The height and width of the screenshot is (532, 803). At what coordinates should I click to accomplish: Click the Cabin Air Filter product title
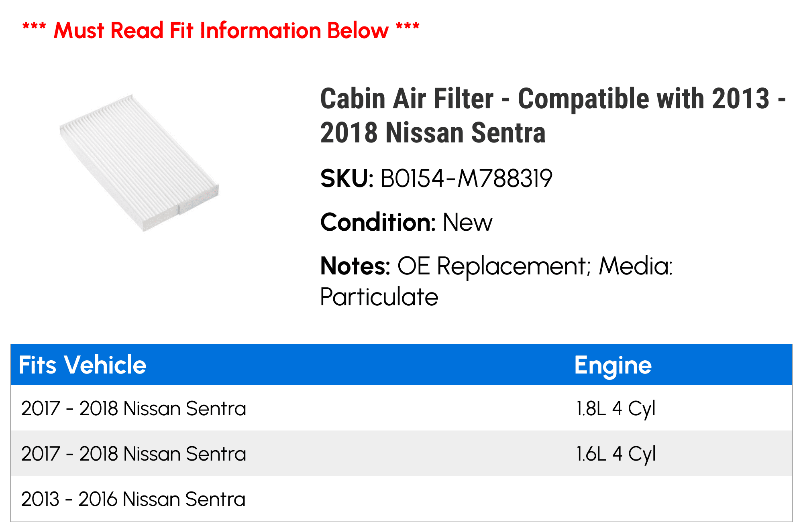tap(553, 115)
